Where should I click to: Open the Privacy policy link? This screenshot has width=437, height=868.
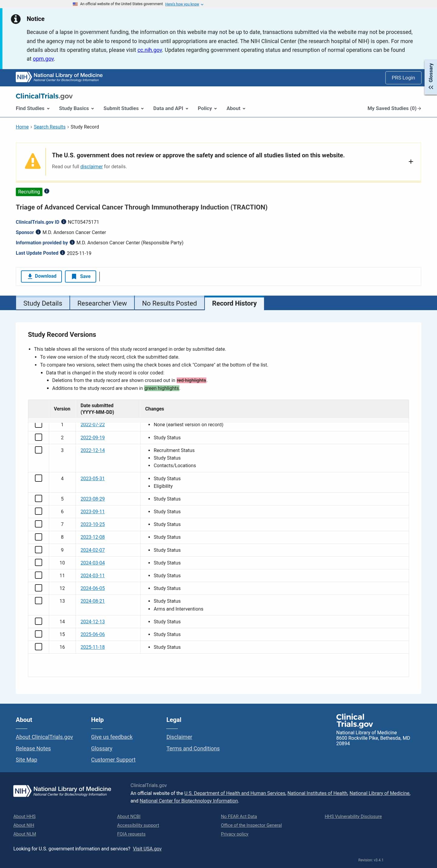coord(235,834)
